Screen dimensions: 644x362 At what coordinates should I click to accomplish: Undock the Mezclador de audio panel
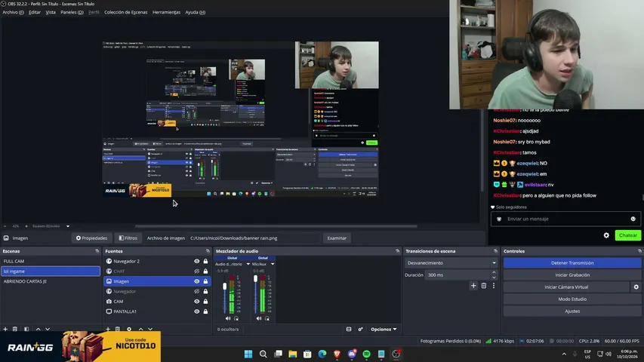pyautogui.click(x=398, y=251)
